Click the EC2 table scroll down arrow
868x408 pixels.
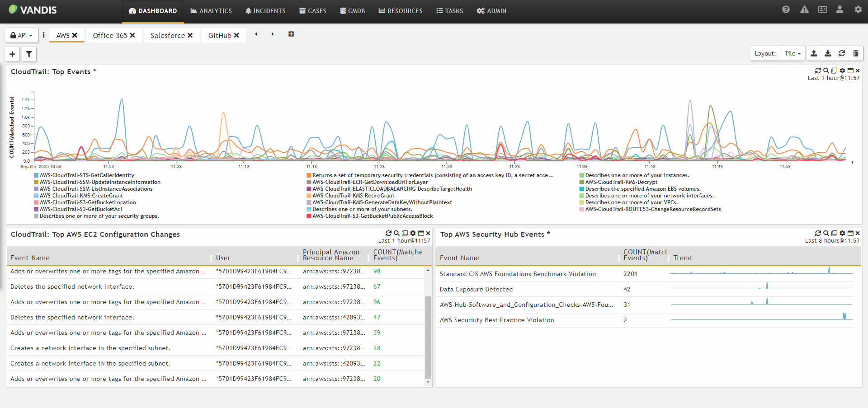428,382
